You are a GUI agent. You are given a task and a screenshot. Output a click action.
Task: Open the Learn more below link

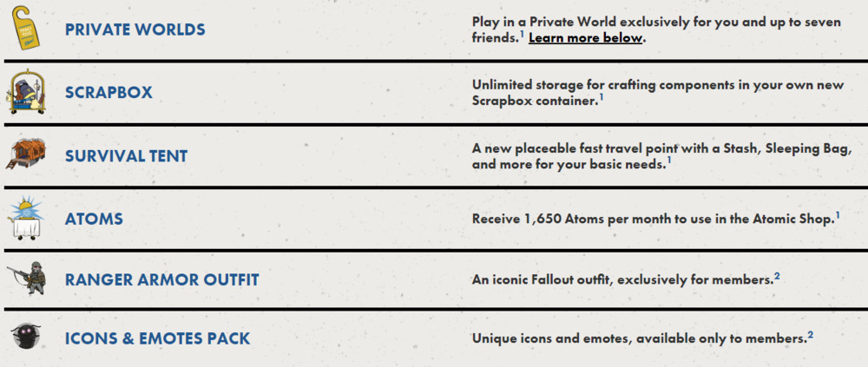pos(586,38)
